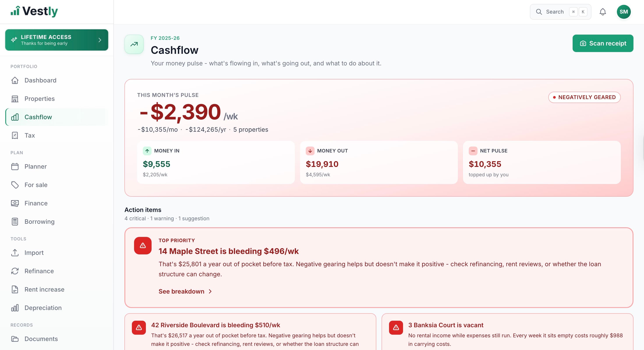The image size is (644, 350).
Task: Click the Vestly wordmark
Action: (x=40, y=11)
